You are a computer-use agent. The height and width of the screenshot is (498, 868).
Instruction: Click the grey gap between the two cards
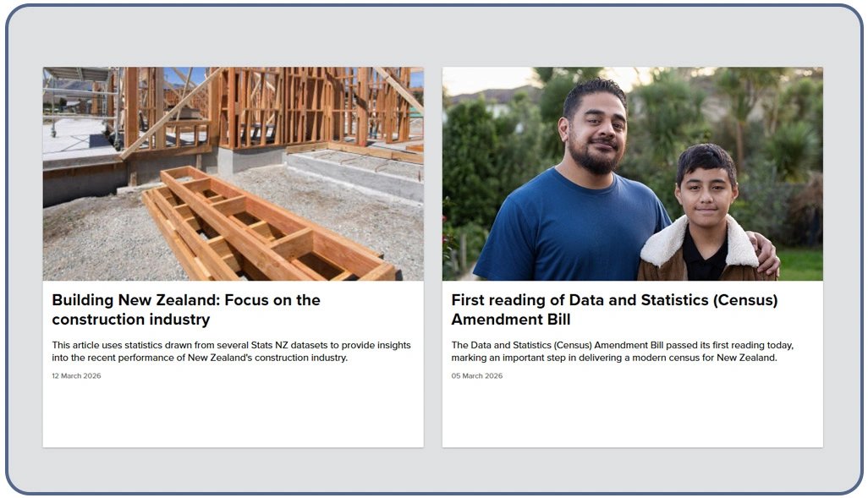pyautogui.click(x=432, y=254)
